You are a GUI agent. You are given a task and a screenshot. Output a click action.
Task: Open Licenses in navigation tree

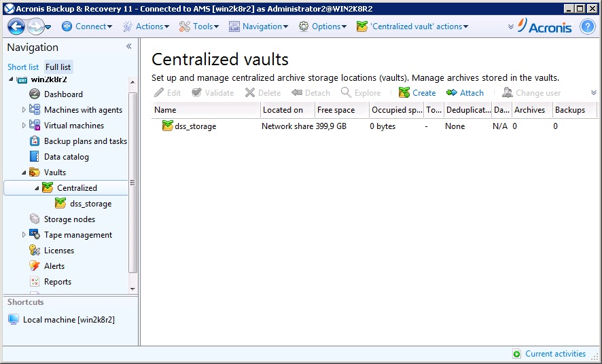coord(59,251)
